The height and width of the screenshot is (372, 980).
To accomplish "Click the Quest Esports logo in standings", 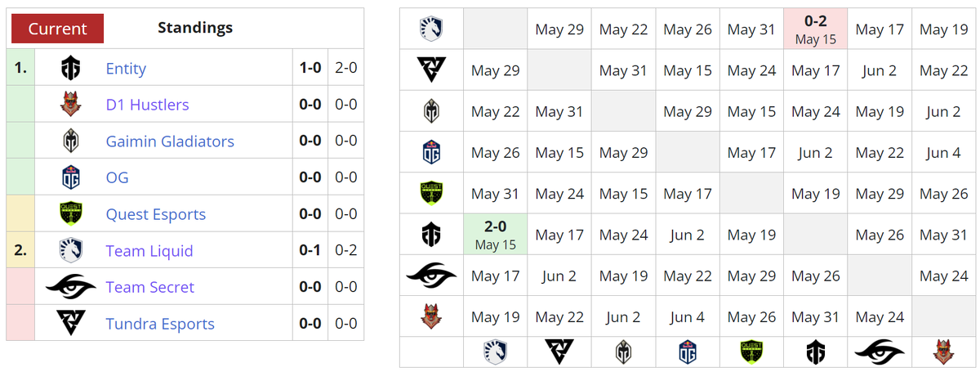I will [71, 214].
